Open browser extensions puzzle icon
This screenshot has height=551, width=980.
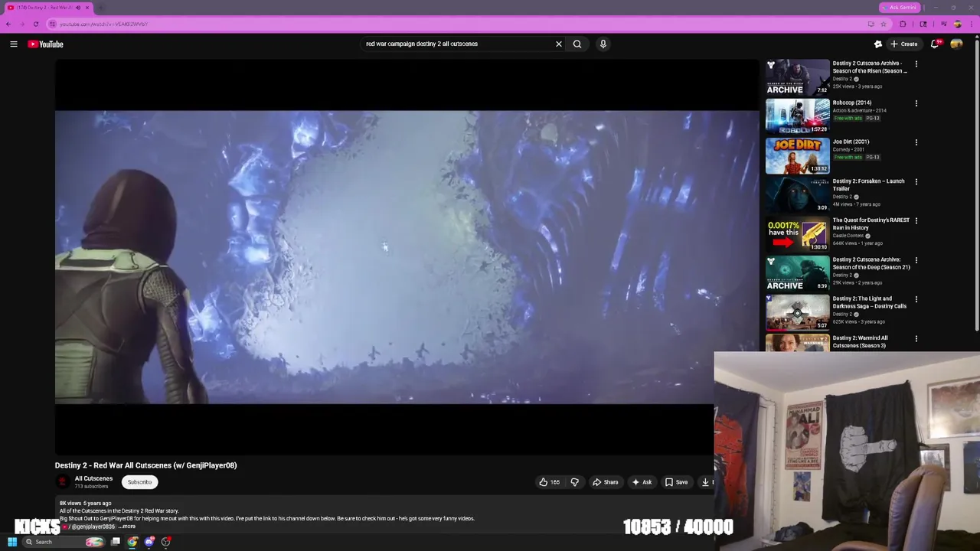pos(903,24)
